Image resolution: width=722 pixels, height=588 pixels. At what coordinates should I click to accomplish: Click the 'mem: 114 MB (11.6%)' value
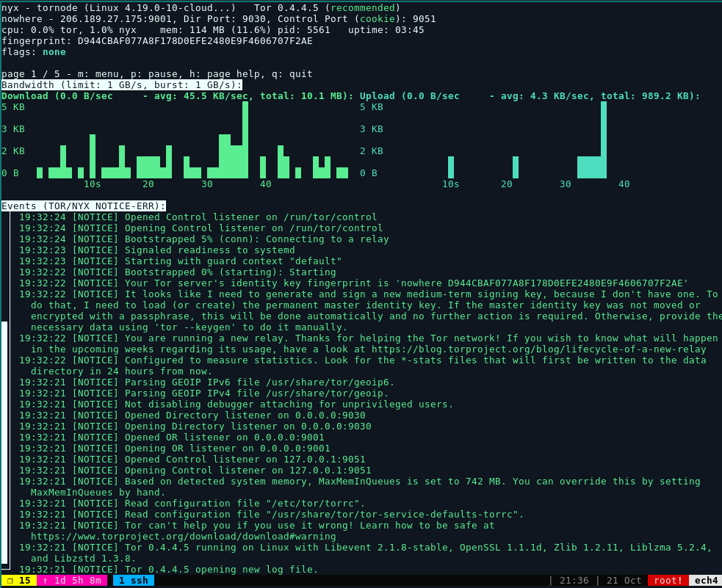coord(215,30)
